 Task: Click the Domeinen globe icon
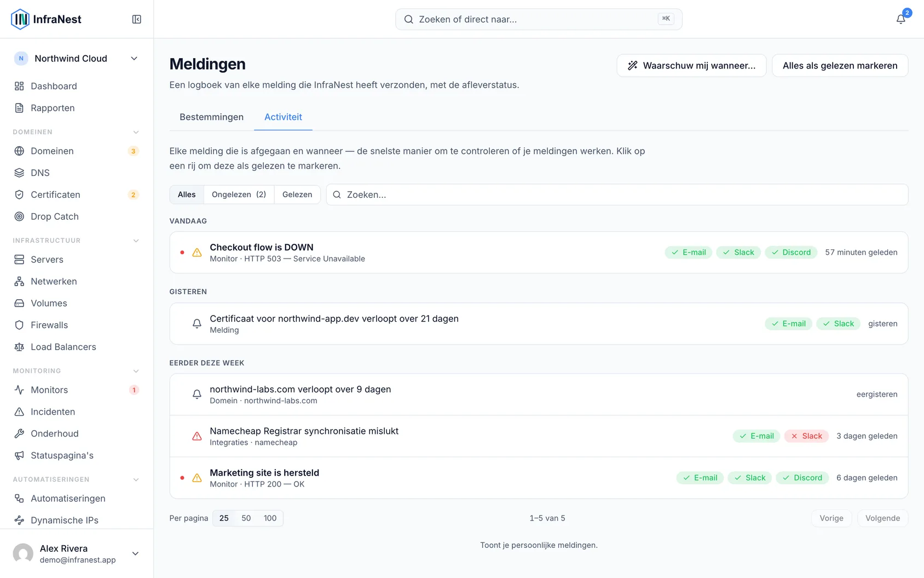[19, 151]
